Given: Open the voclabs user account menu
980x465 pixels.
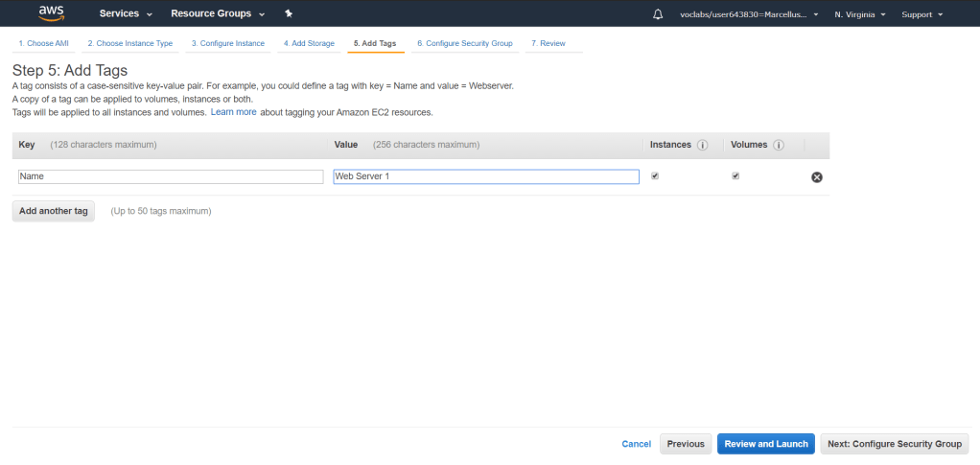Looking at the screenshot, I should click(x=749, y=14).
